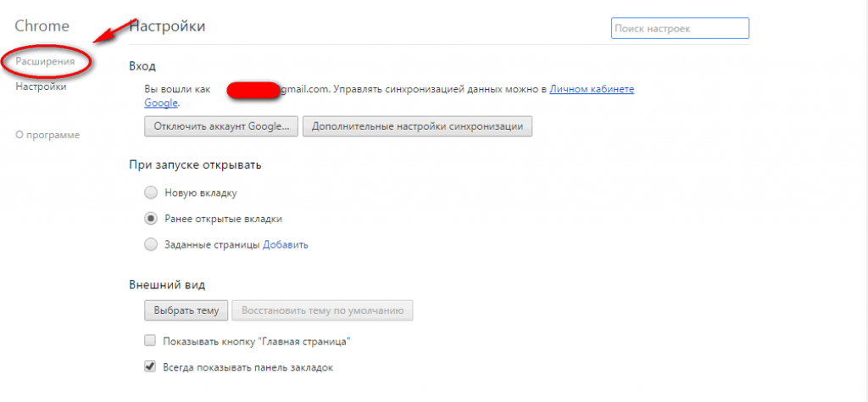Open Дополнительные настройки синхронизации

417,126
